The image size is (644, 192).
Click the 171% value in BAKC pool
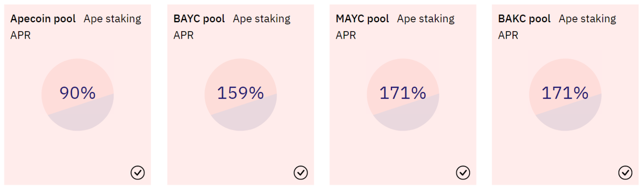(565, 93)
